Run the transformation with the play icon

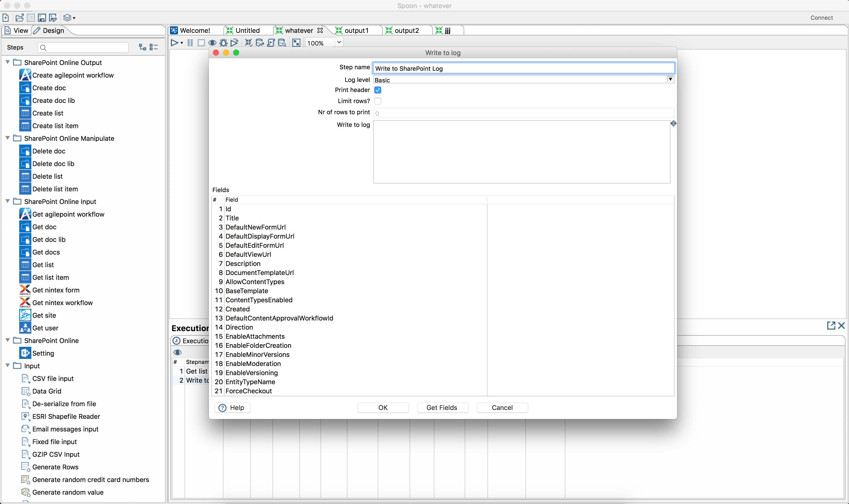pos(174,43)
